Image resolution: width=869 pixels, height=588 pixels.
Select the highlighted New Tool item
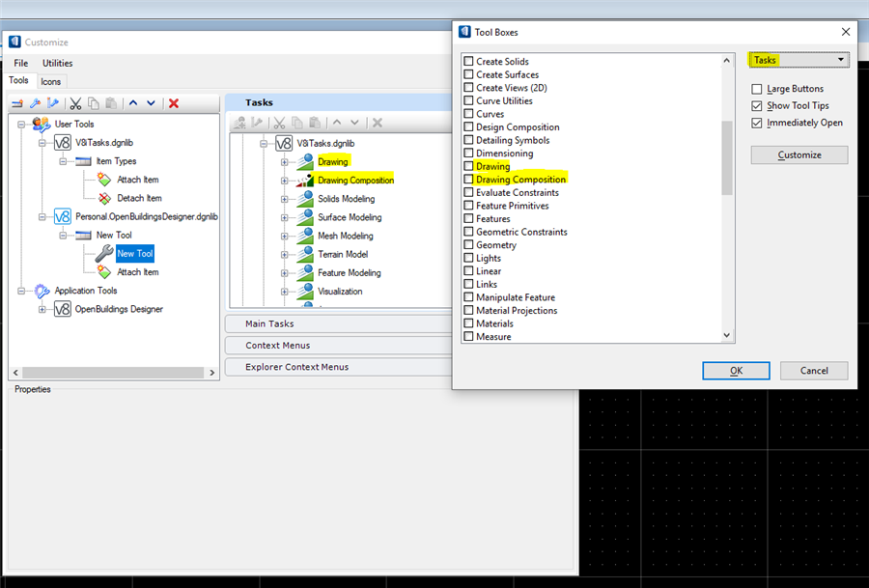point(134,253)
